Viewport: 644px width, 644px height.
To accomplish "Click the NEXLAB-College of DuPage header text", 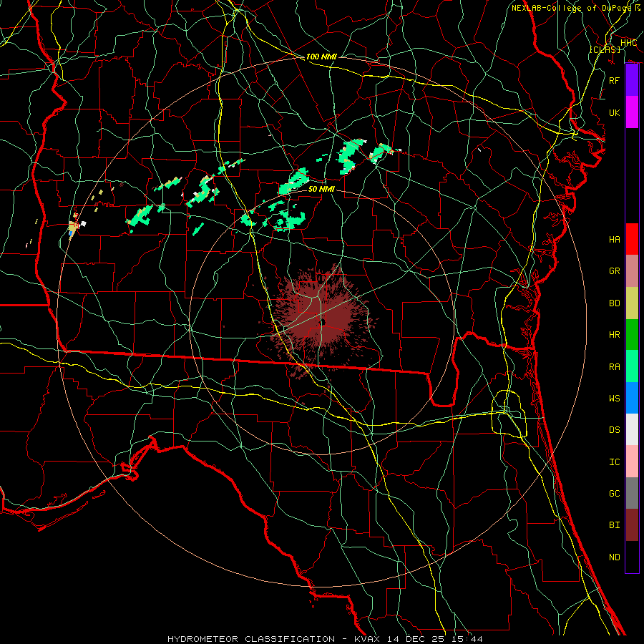I will 573,8.
